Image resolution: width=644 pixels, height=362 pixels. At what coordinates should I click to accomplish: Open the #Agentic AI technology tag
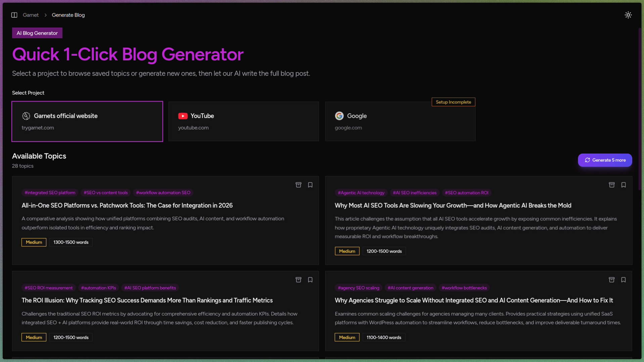(361, 193)
